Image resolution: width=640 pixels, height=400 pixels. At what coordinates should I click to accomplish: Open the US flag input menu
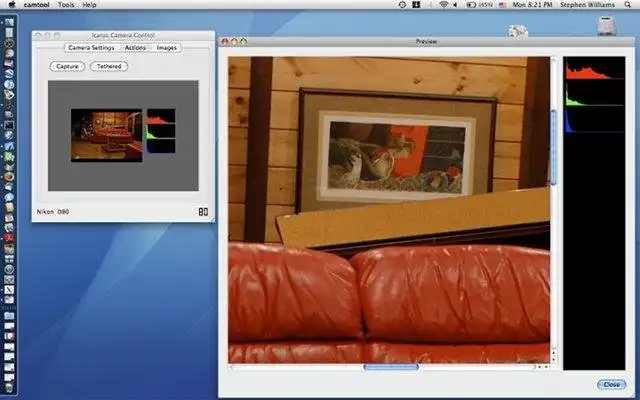tap(502, 5)
